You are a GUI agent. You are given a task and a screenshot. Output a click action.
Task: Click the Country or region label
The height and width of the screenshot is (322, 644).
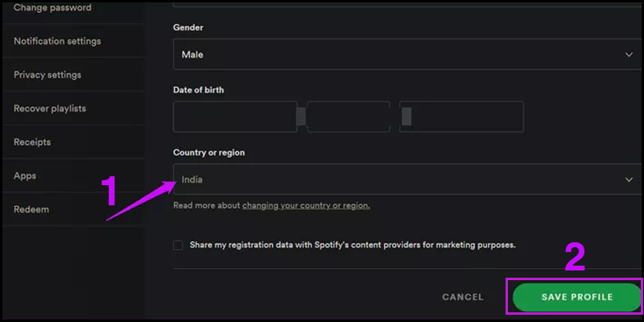(x=209, y=152)
